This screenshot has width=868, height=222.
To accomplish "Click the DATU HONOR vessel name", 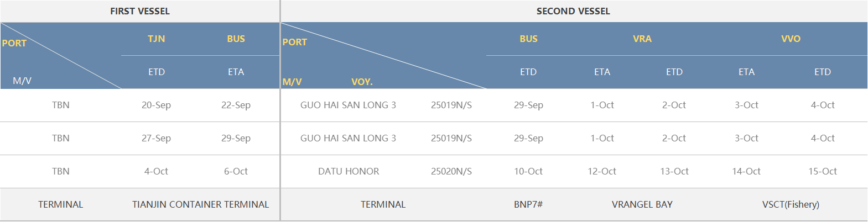I will (x=349, y=171).
